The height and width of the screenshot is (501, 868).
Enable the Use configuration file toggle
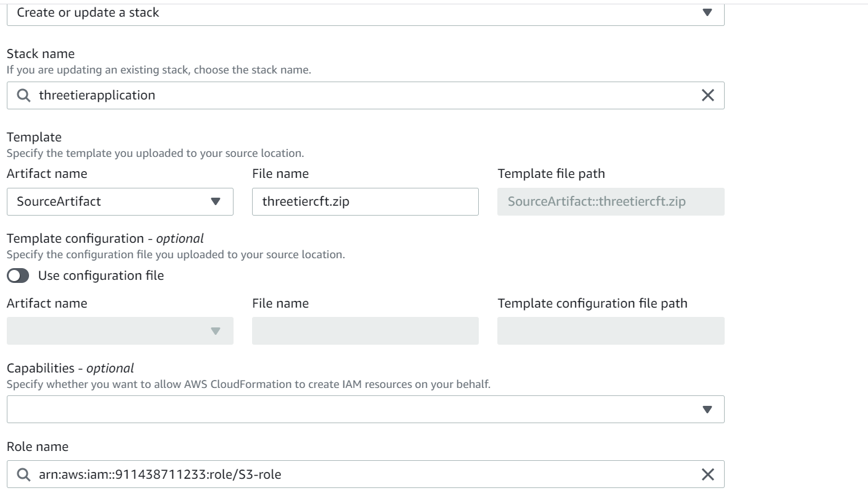point(18,276)
